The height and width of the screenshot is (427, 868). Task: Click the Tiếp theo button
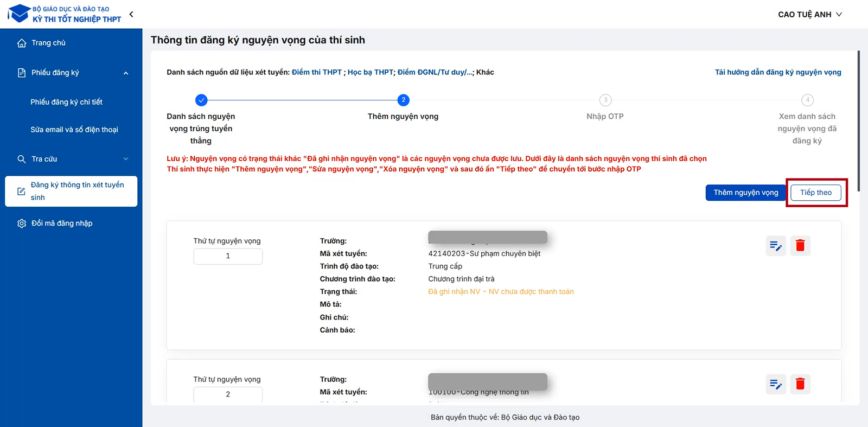tap(815, 193)
